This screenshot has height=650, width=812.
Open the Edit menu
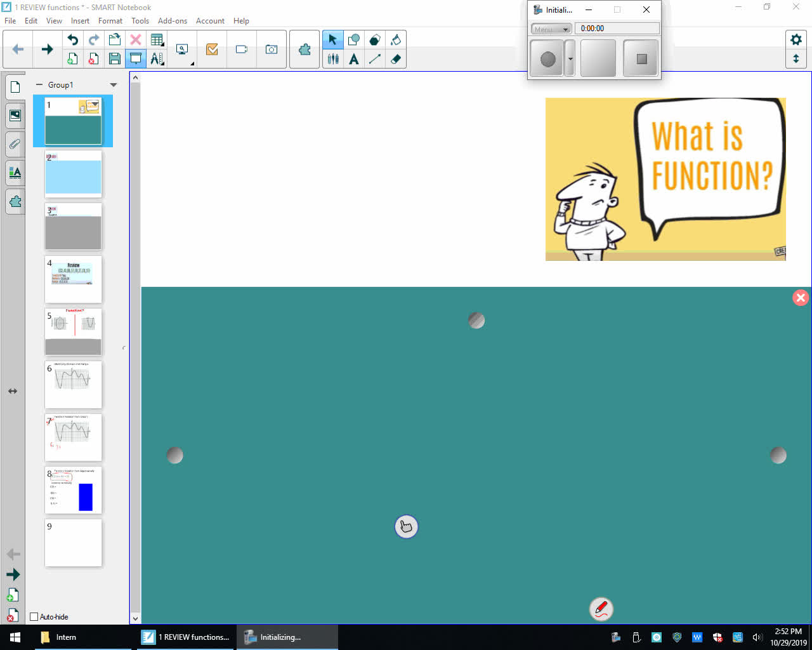click(31, 21)
